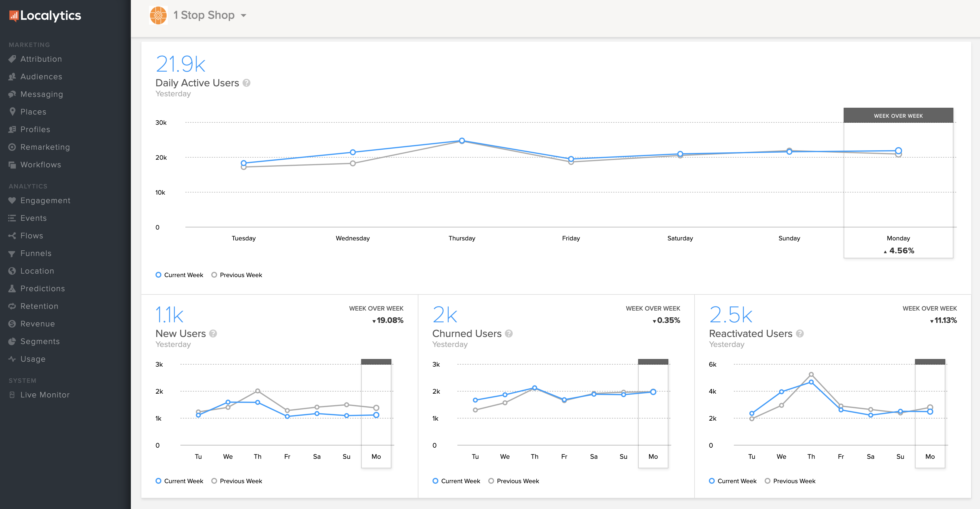Open the Messaging marketing page
This screenshot has height=509, width=980.
click(x=41, y=94)
